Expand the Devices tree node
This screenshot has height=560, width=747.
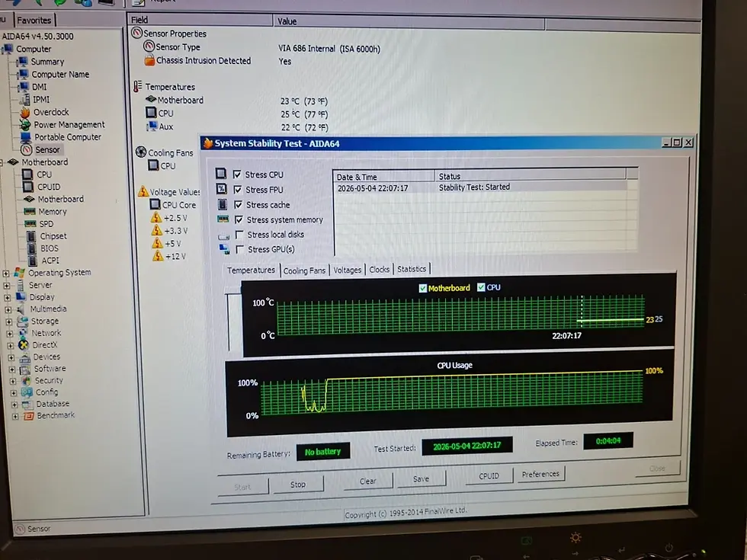point(11,357)
